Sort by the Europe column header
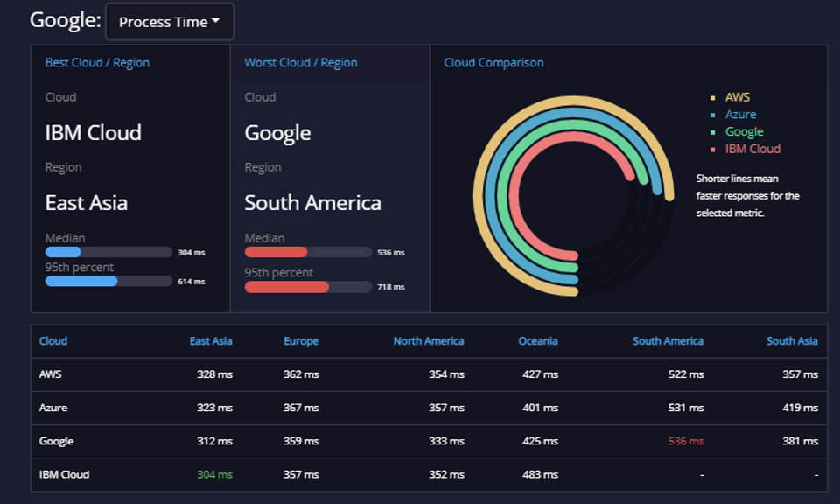The width and height of the screenshot is (840, 504). point(300,341)
